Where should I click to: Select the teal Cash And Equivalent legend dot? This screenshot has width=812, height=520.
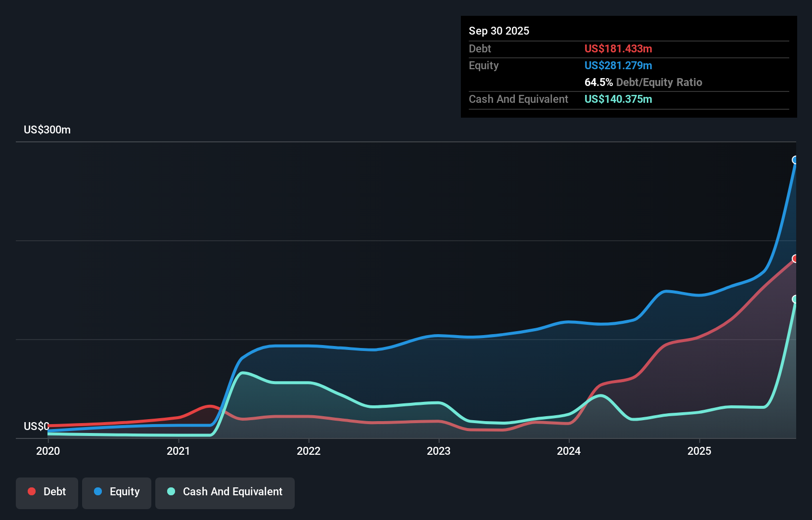pos(170,491)
